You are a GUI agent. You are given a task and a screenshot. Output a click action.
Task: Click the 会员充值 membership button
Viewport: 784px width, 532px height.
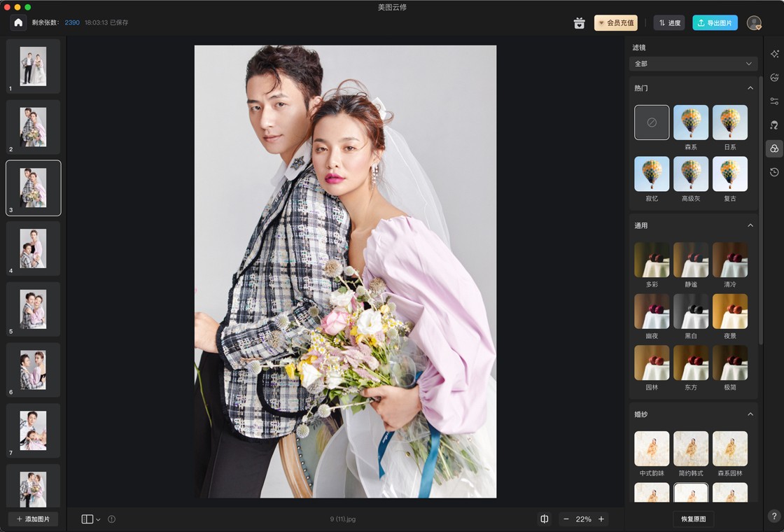(615, 23)
